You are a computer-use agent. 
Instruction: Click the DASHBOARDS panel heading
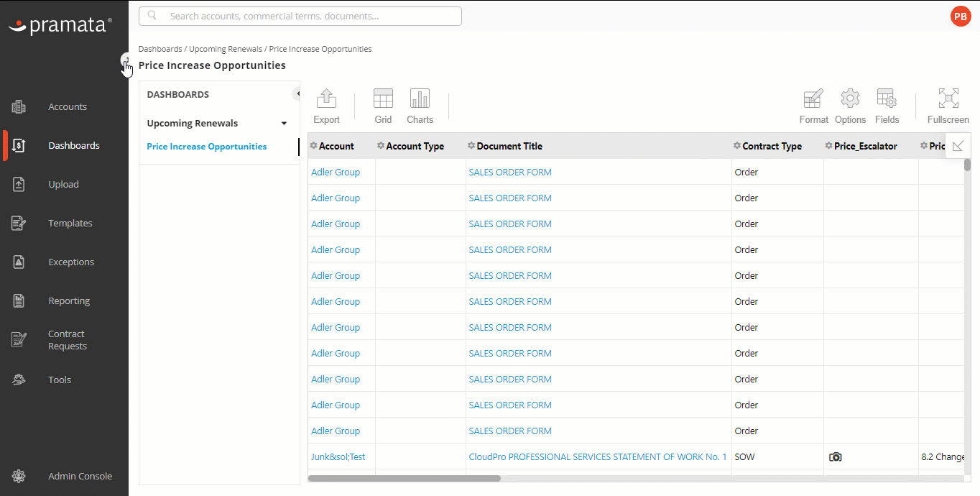click(x=178, y=95)
